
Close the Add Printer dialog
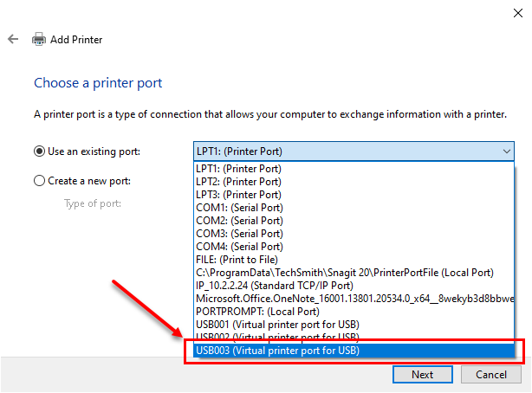pyautogui.click(x=518, y=13)
